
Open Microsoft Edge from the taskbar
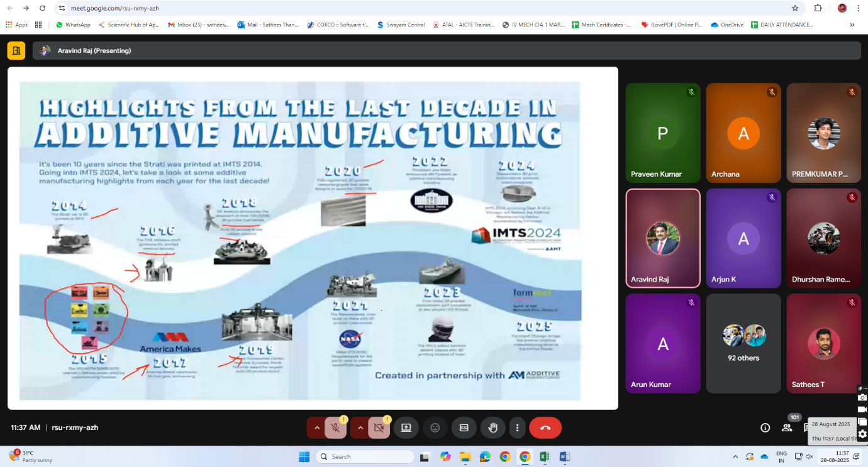485,456
